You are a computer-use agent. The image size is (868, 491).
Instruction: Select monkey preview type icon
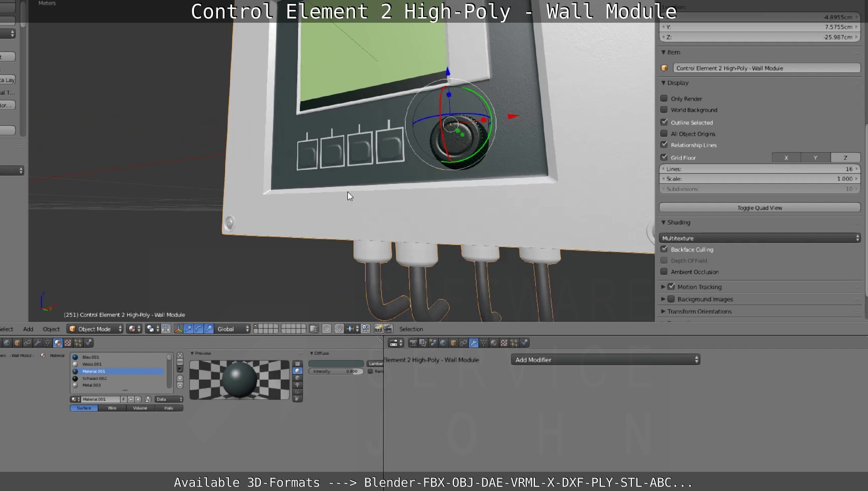(x=297, y=385)
